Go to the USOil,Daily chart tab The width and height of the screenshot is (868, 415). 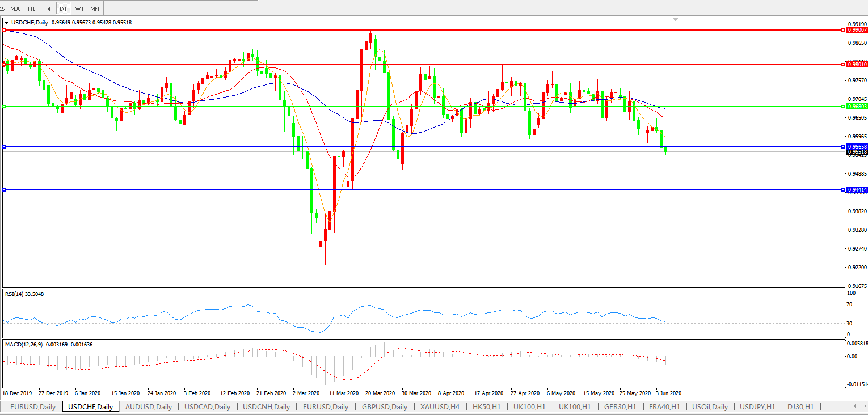(710, 406)
